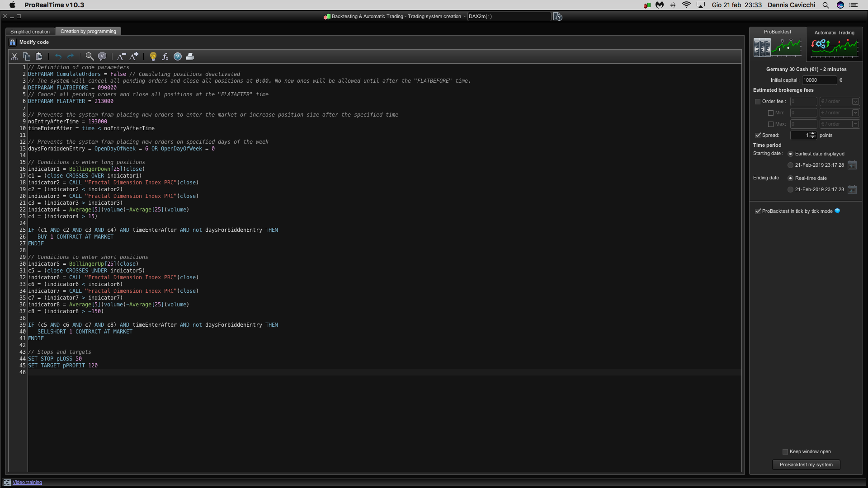Click the ProBacktest my system button
Viewport: 868px width, 488px height.
click(x=806, y=465)
